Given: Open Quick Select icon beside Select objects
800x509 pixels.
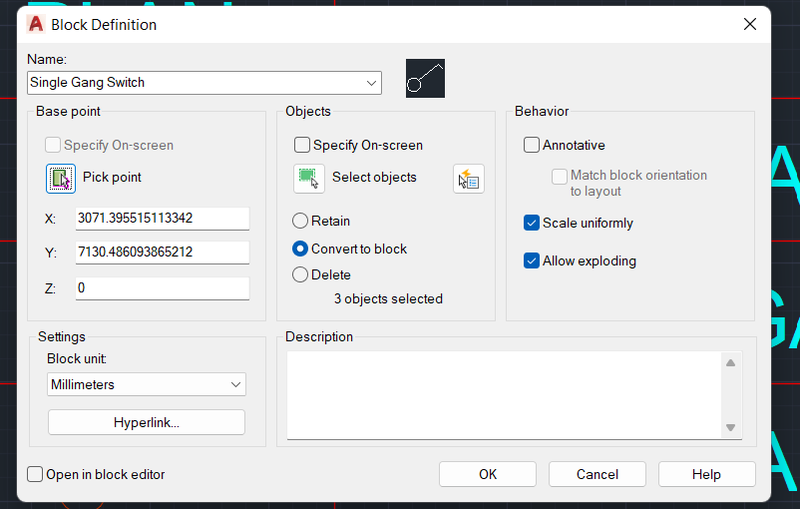Looking at the screenshot, I should coord(468,179).
